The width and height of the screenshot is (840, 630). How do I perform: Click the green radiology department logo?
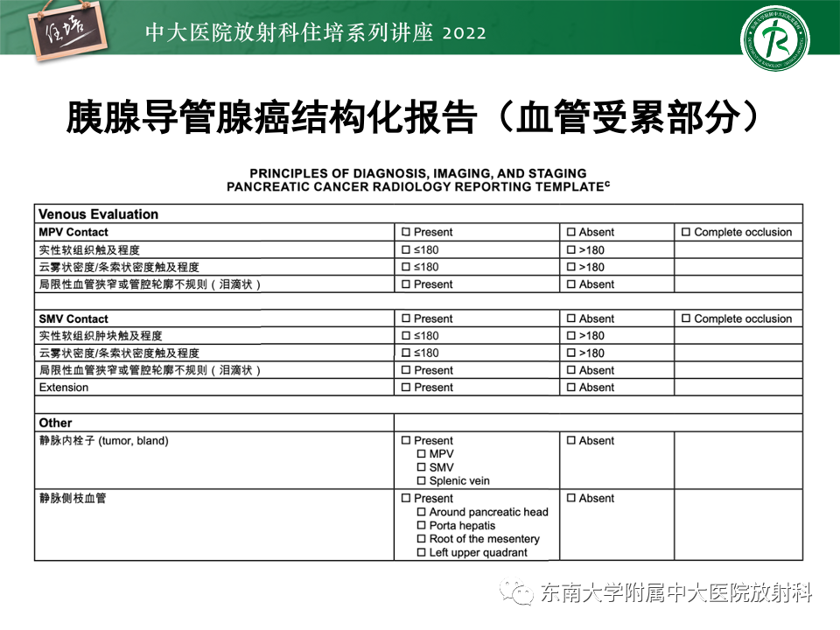(774, 39)
